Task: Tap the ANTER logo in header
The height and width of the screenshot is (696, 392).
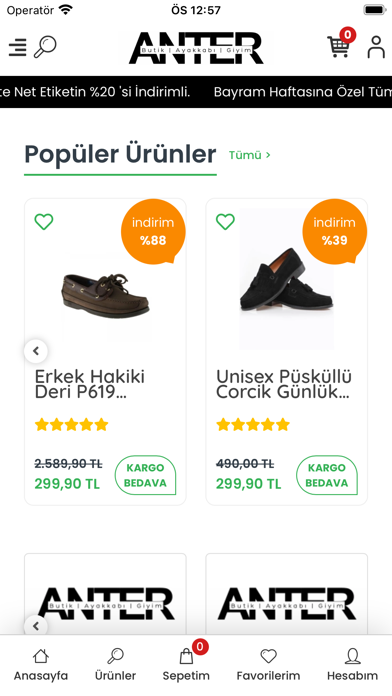Action: 196,48
